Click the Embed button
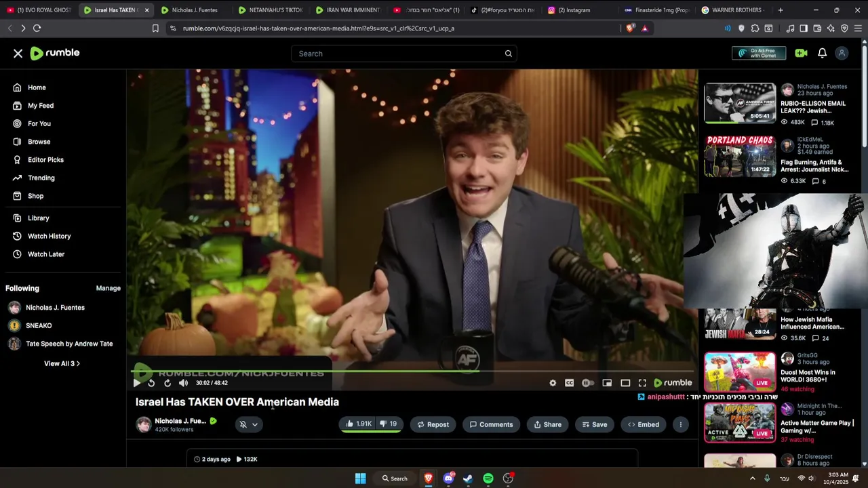Screen dimensions: 868x488 (x=644, y=424)
